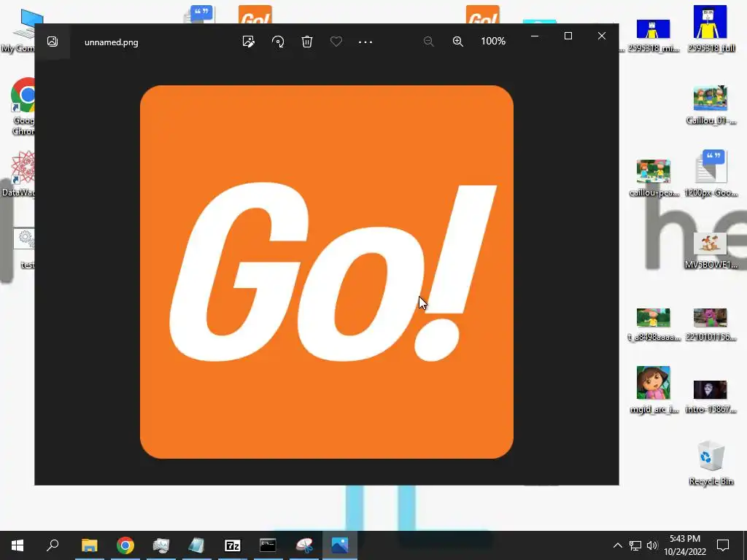Select the My Computer desktop icon
The height and width of the screenshot is (560, 747).
tap(19, 31)
